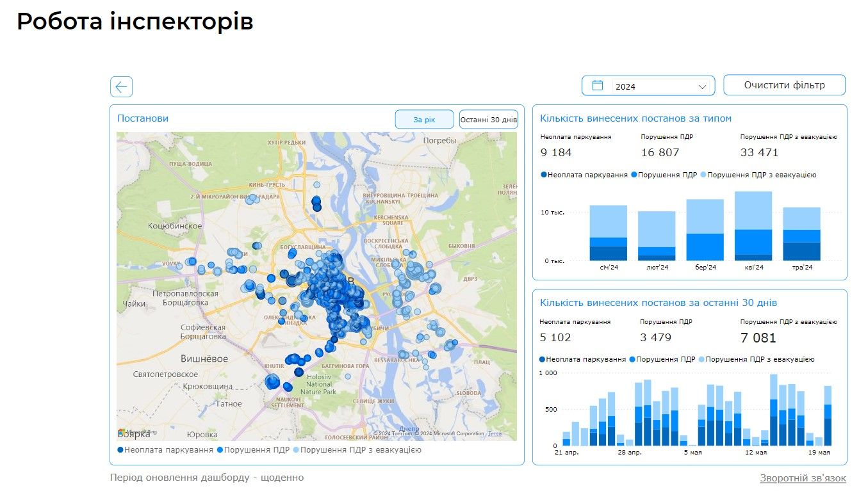Select the кві'24 stacked bar
This screenshot has width=868, height=491.
click(753, 226)
